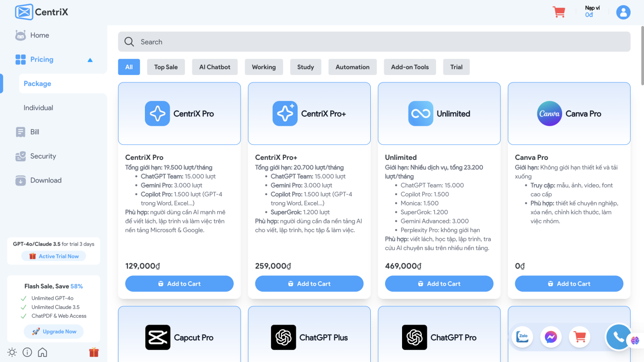Open the shopping cart in header
This screenshot has height=362, width=644.
(559, 12)
